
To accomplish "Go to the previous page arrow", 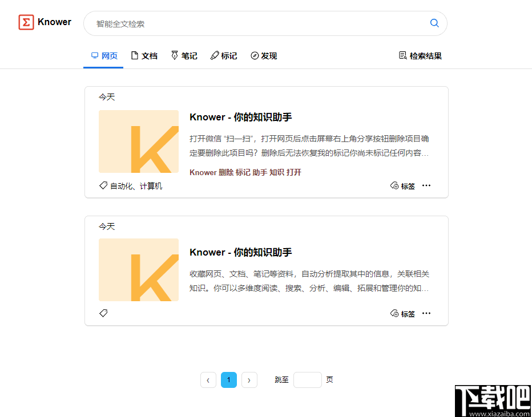I will 208,380.
